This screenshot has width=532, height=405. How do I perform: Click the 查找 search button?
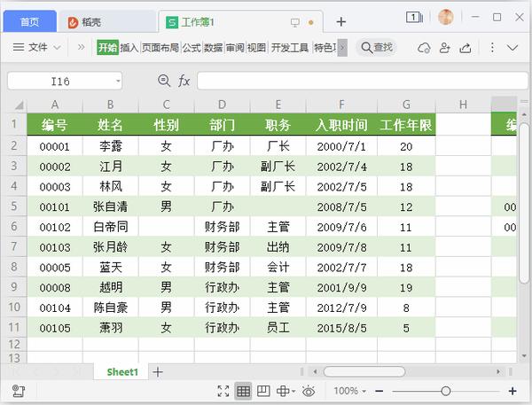377,48
